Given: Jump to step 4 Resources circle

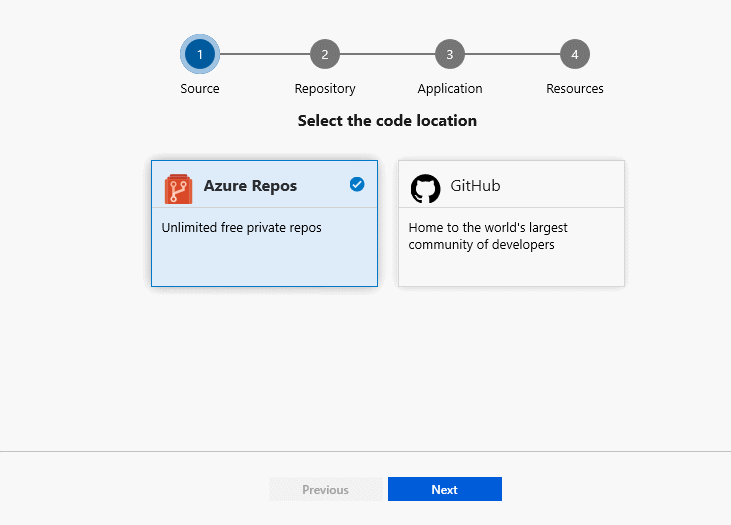Looking at the screenshot, I should [x=575, y=54].
